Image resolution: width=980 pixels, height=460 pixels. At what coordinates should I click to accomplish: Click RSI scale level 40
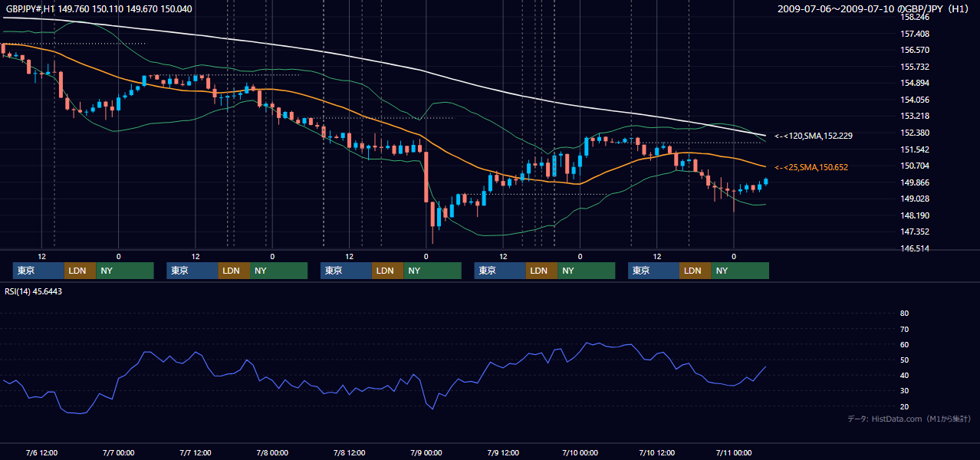(x=904, y=376)
